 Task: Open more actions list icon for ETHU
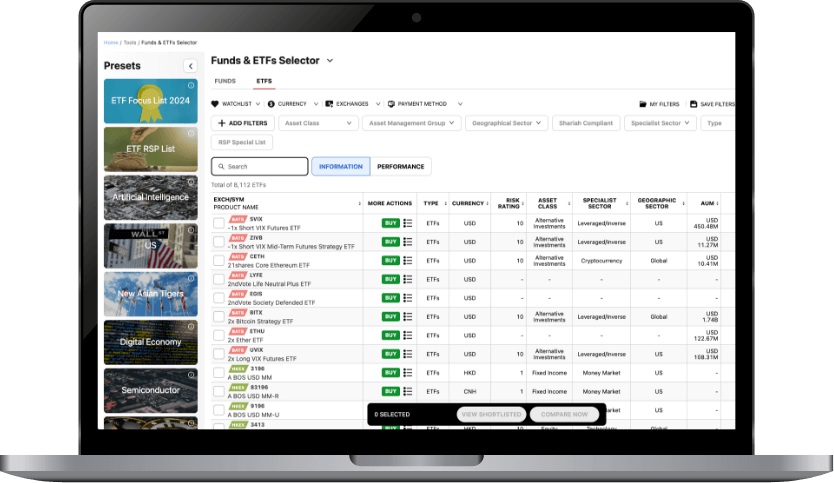pyautogui.click(x=408, y=335)
